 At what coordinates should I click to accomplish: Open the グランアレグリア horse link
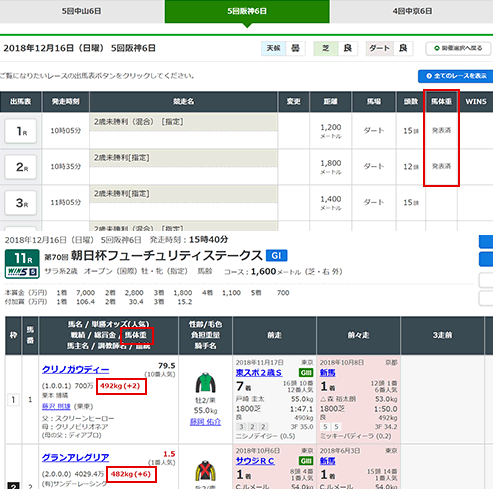point(76,458)
